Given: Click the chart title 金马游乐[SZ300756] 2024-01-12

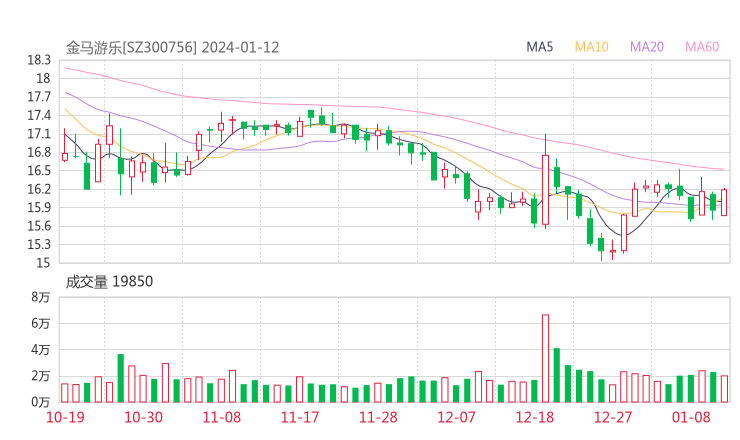Looking at the screenshot, I should pyautogui.click(x=172, y=47).
